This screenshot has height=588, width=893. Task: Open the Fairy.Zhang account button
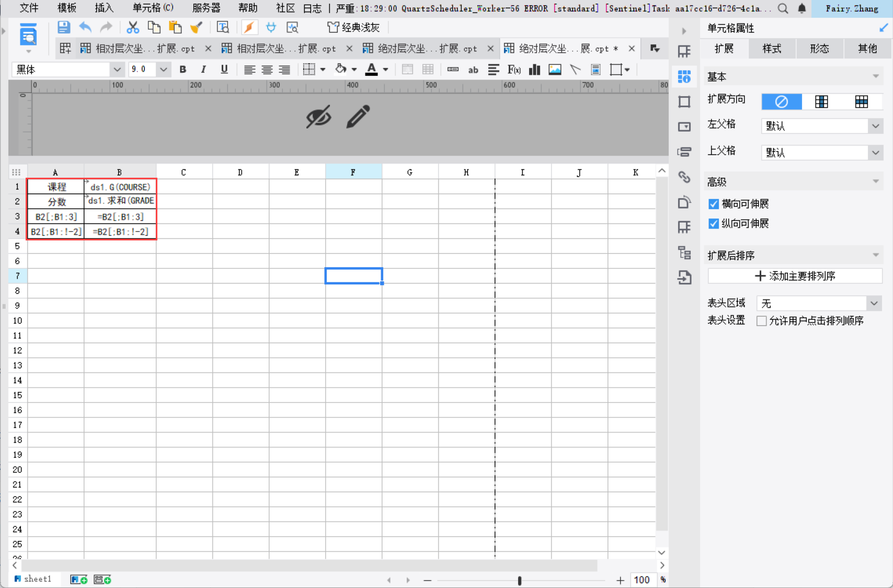pos(852,8)
